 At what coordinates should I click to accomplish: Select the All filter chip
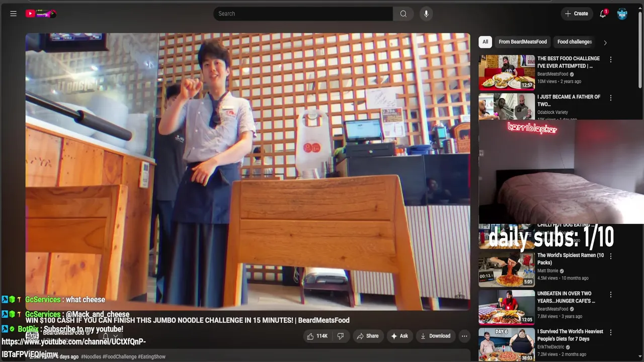tap(485, 42)
